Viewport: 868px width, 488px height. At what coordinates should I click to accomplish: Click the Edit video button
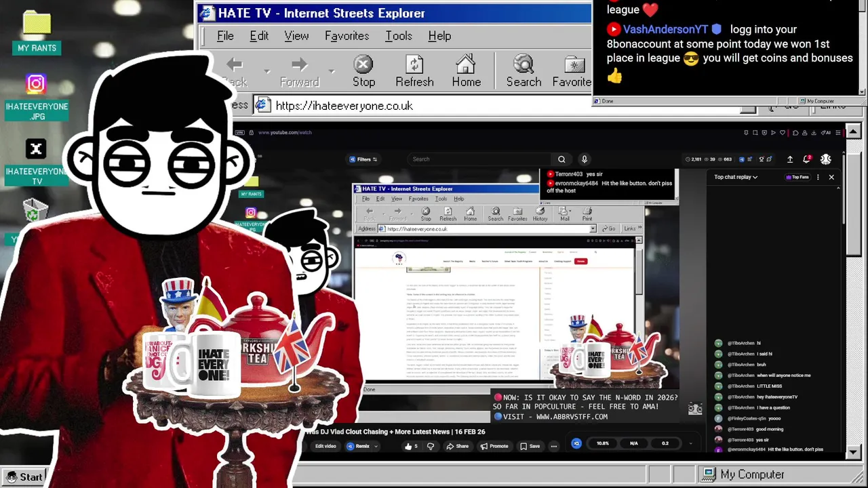(325, 446)
